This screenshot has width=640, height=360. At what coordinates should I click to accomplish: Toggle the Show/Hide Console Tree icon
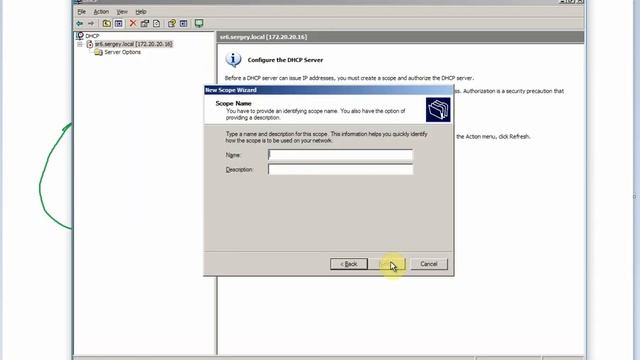118,24
